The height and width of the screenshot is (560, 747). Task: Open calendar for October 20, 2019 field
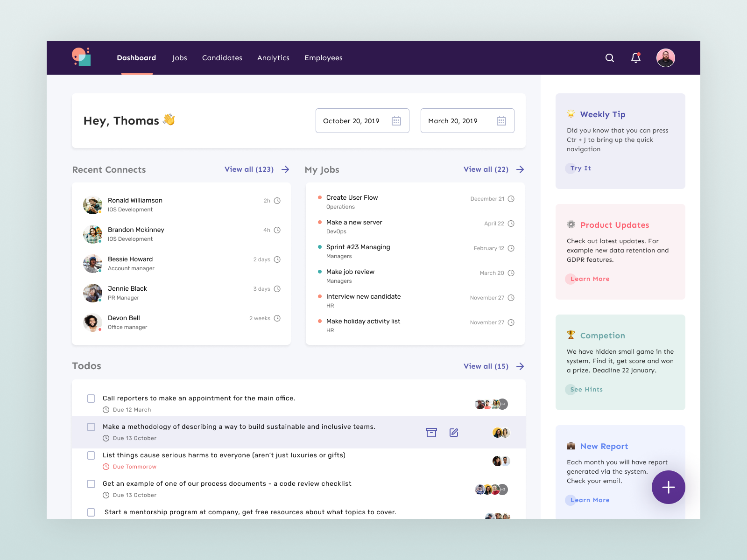point(396,121)
